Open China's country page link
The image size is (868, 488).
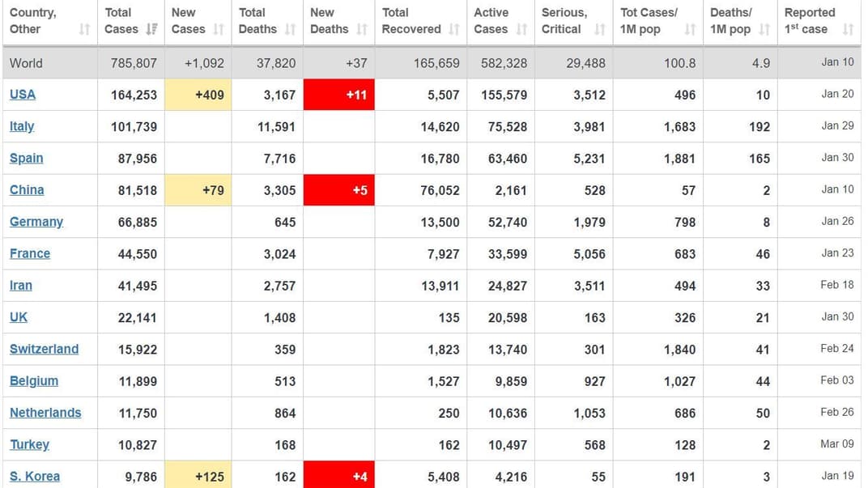(x=27, y=190)
